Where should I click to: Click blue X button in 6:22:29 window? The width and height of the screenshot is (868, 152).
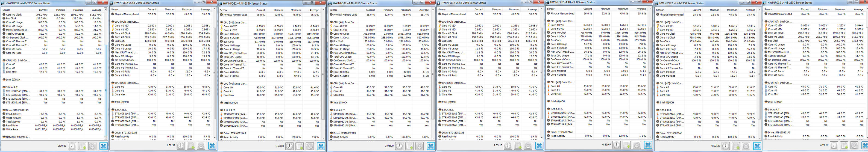(x=757, y=146)
